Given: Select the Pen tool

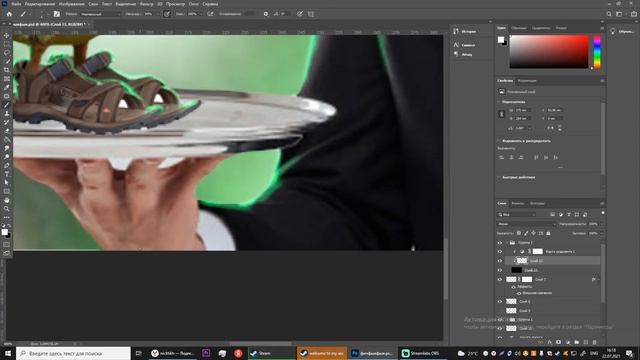Looking at the screenshot, I should [7, 165].
